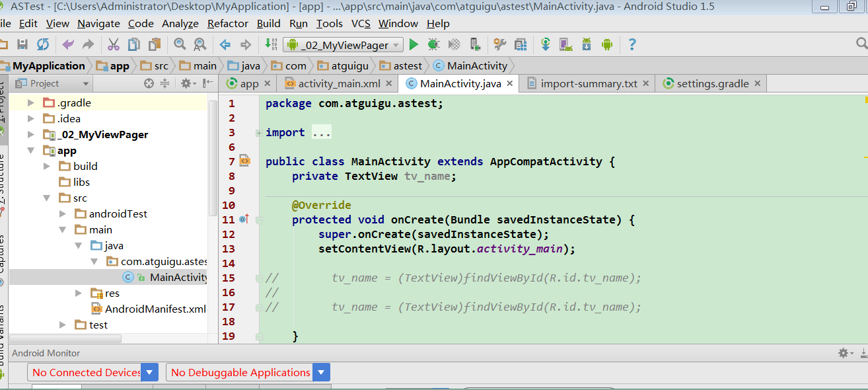Toggle the fold marker on the onCreate line
This screenshot has height=390, width=868.
(259, 220)
